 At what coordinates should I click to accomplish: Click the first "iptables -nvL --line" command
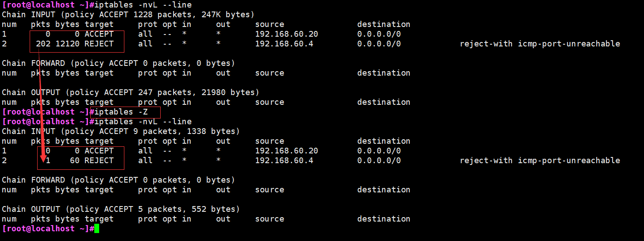pyautogui.click(x=143, y=5)
